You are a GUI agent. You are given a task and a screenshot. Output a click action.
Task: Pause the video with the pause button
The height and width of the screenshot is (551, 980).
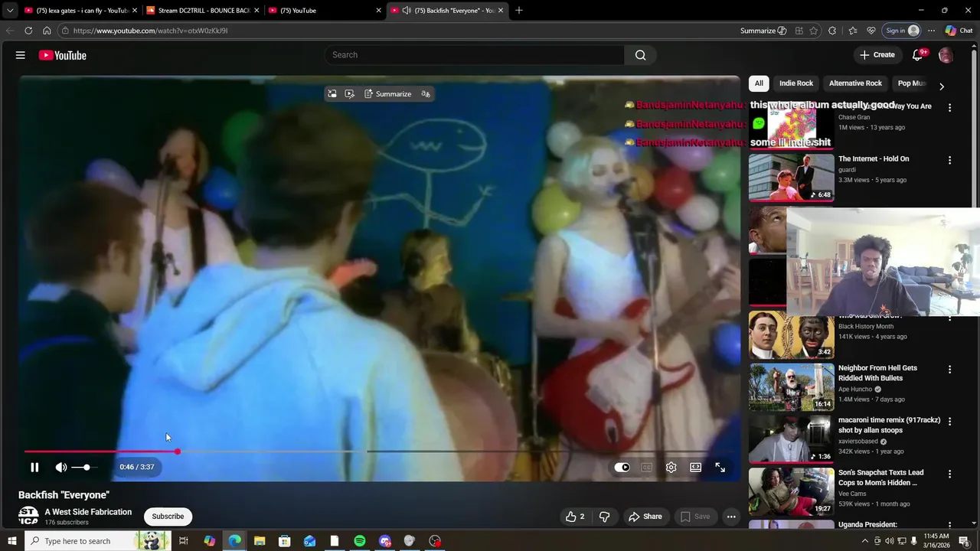[x=34, y=467]
